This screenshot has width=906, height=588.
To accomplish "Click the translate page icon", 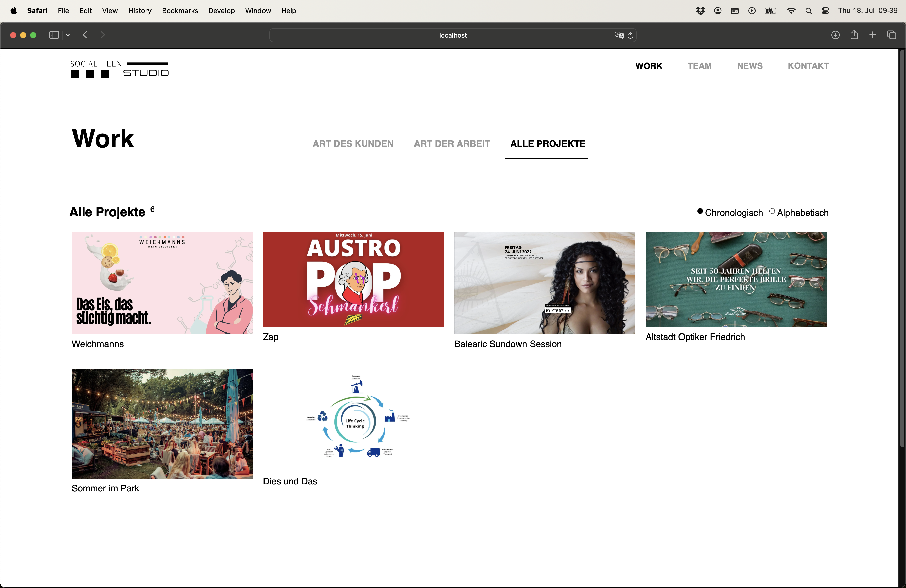I will [x=619, y=35].
